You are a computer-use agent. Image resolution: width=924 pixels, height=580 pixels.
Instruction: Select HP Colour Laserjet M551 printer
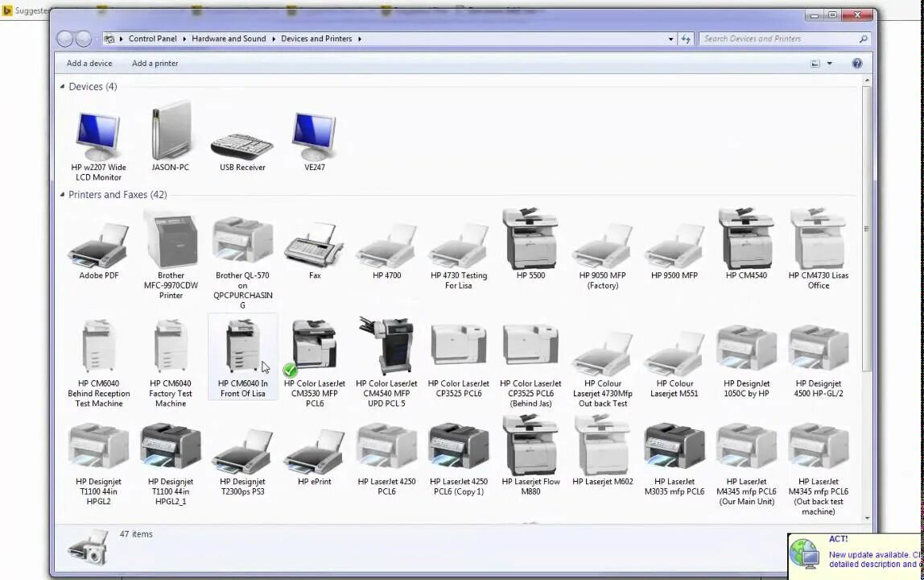pos(674,364)
